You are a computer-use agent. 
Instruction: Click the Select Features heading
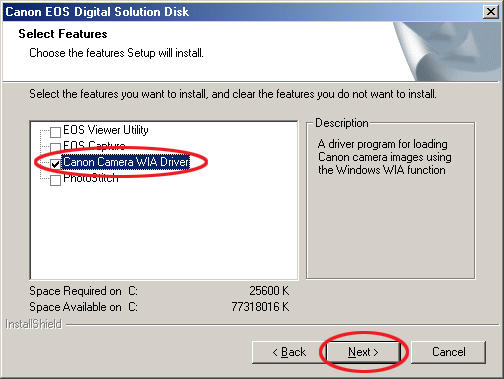coord(63,34)
